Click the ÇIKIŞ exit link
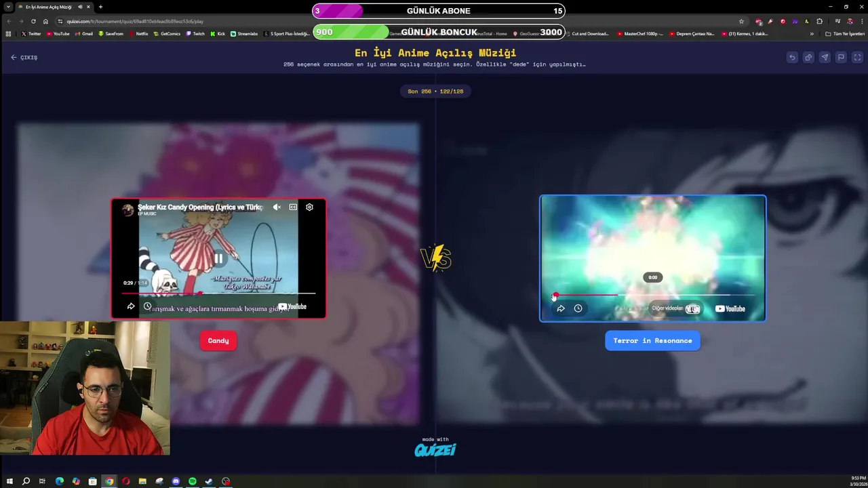Image resolution: width=868 pixels, height=488 pixels. click(x=24, y=58)
